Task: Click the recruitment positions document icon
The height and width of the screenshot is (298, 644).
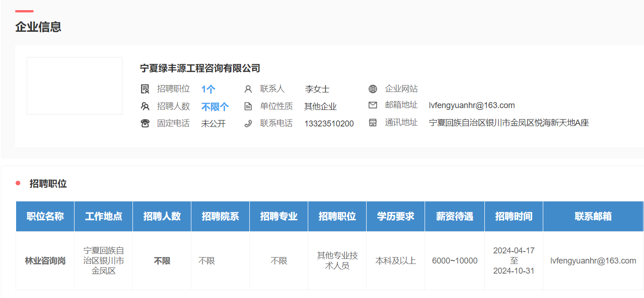Action: [x=145, y=89]
